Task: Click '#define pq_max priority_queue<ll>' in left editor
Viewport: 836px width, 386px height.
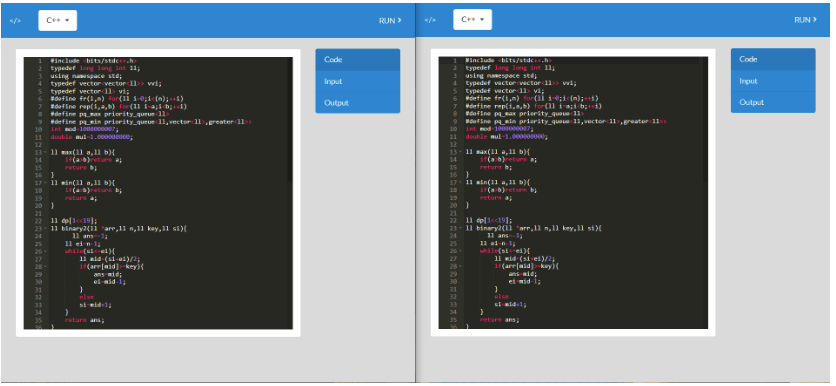Action: coord(110,114)
